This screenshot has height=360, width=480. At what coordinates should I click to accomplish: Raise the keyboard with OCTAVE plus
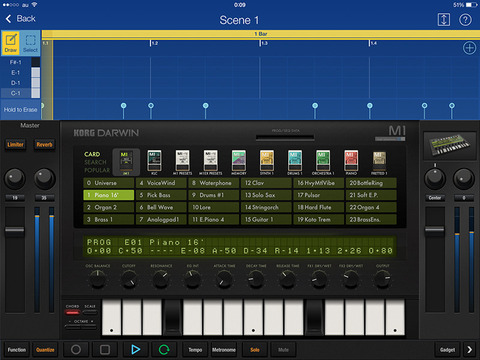tap(90, 327)
